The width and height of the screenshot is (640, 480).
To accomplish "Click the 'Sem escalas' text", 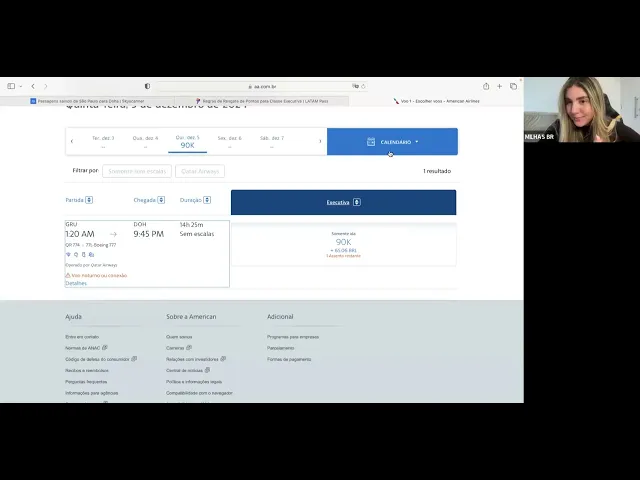I will coord(197,234).
